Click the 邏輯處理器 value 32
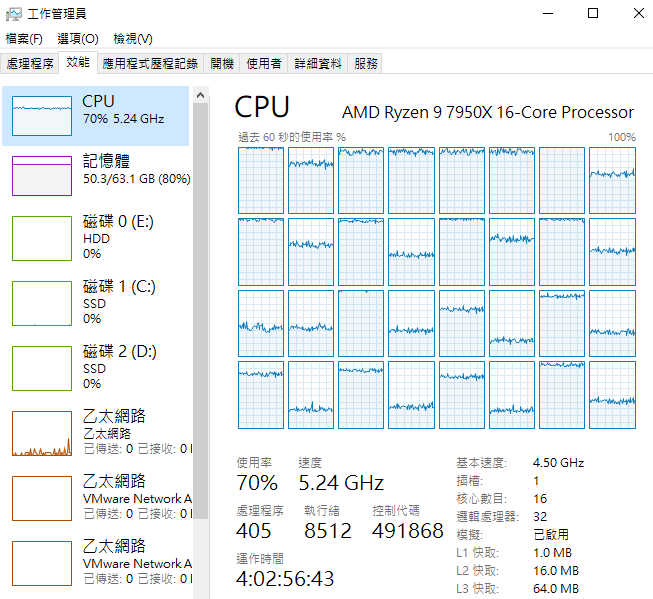 tap(540, 517)
